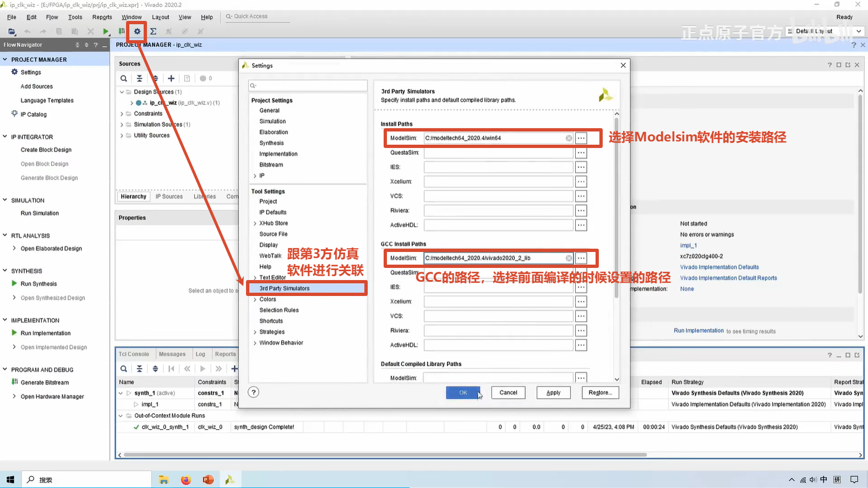Open the Default Layout dropdown

(x=826, y=31)
